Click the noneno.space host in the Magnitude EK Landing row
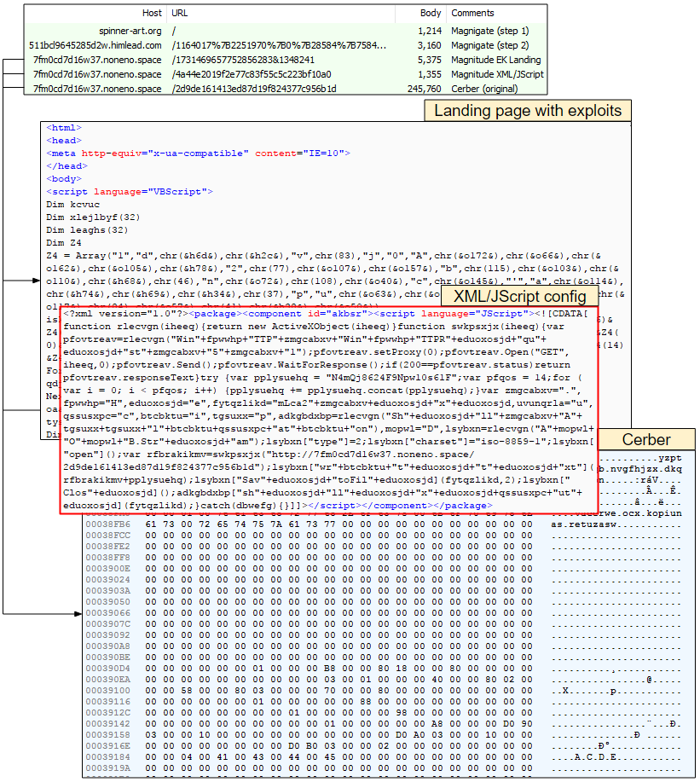The width and height of the screenshot is (700, 782). 97,60
